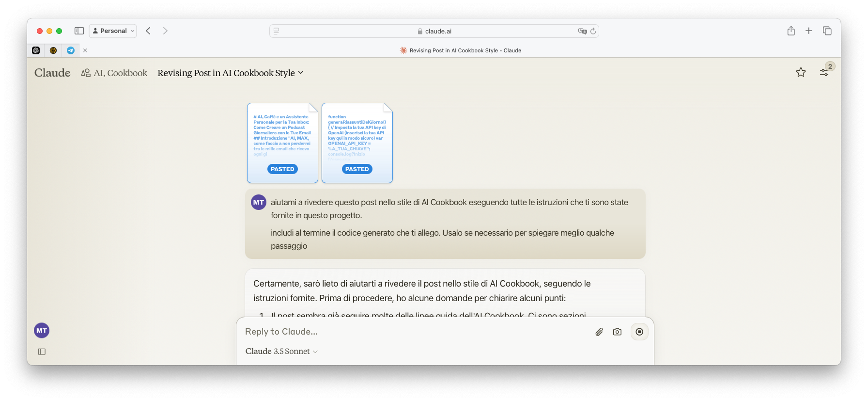Star this conversation
Screen dimensions: 868x401
coord(801,72)
